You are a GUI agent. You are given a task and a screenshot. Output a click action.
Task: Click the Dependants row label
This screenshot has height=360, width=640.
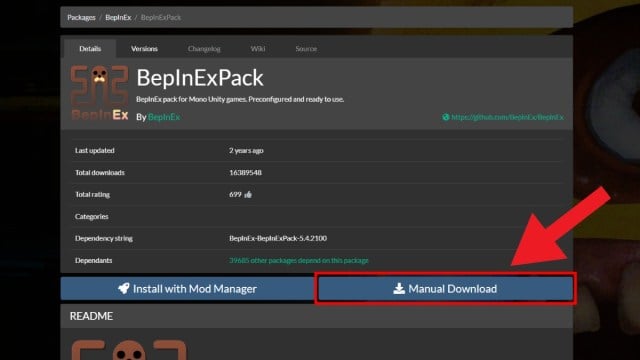(93, 260)
